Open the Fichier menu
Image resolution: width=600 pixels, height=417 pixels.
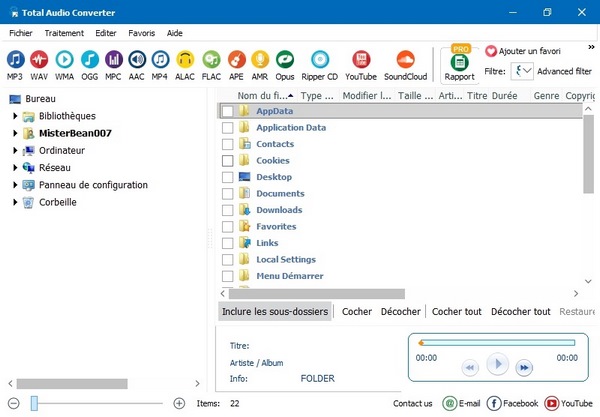click(21, 33)
